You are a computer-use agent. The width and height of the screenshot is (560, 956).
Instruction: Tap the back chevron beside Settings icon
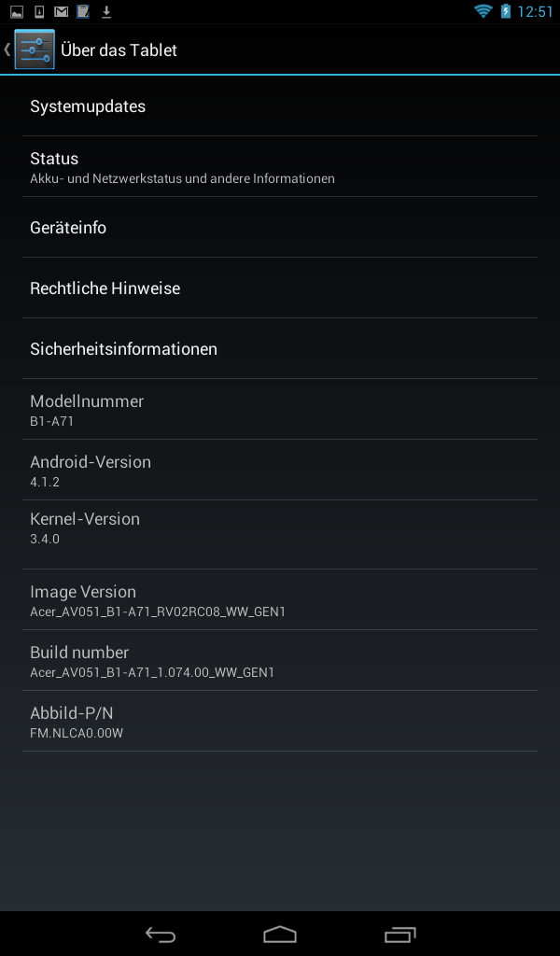(7, 49)
